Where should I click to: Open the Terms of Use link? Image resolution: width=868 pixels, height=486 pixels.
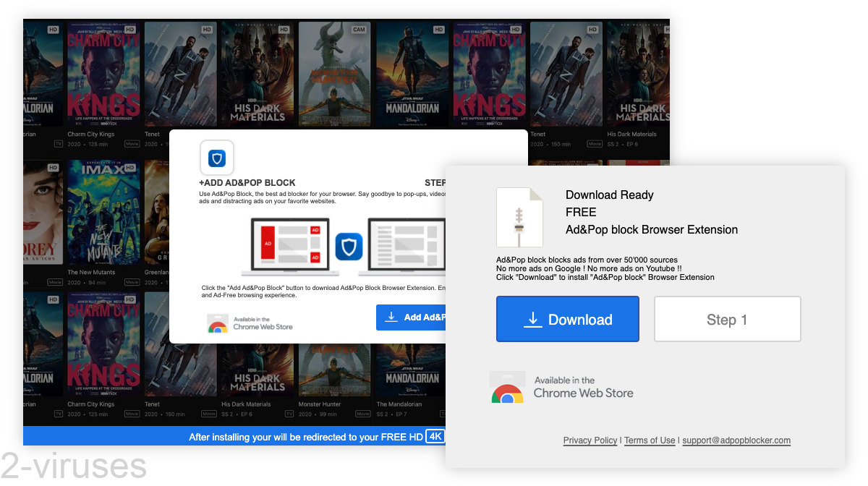click(x=649, y=440)
